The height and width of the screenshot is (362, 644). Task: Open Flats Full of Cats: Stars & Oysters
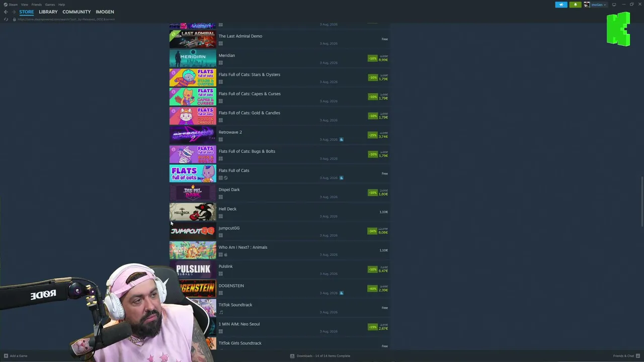pos(279,77)
